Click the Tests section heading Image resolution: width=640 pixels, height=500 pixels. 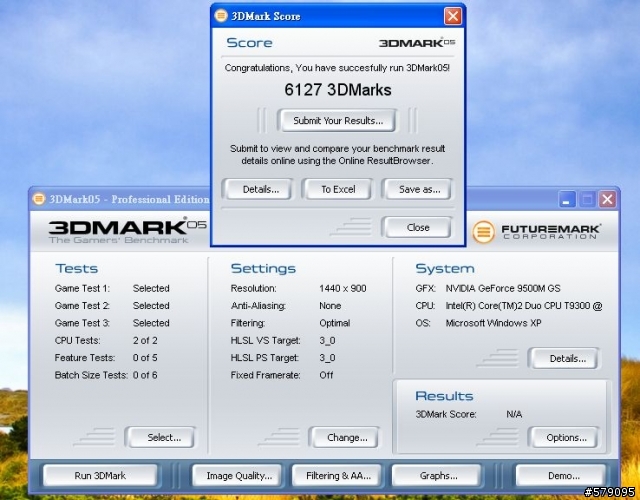point(77,269)
